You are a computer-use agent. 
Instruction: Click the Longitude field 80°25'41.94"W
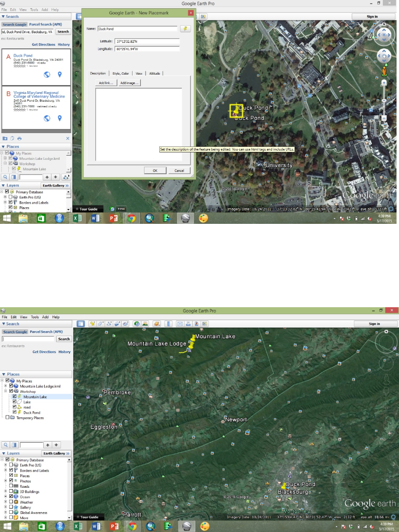[x=147, y=49]
